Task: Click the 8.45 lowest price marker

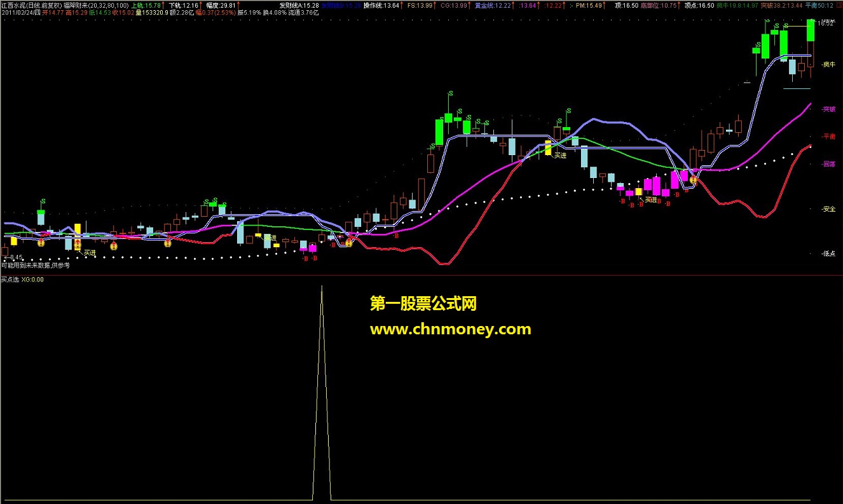Action: (13, 257)
